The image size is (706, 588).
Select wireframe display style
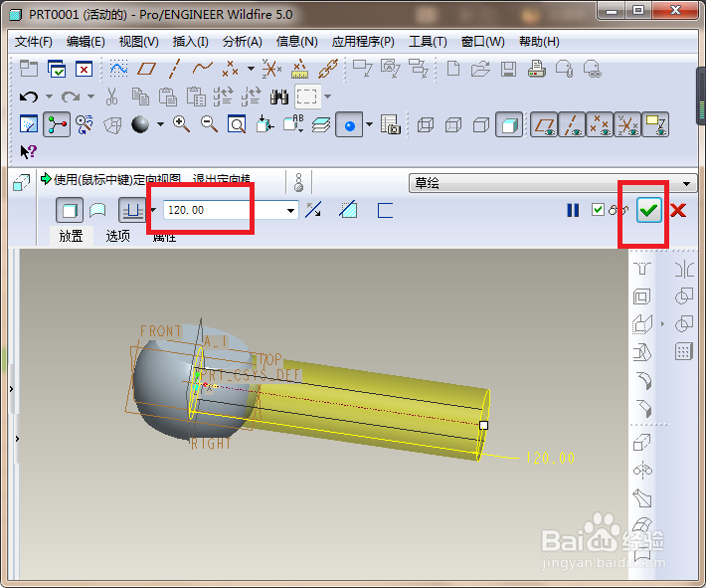(426, 124)
